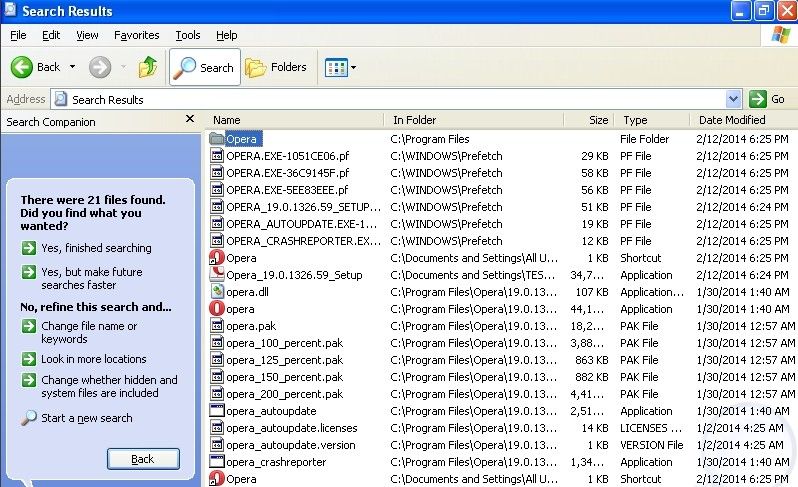
Task: Sort by the In Folder column header
Action: (473, 120)
